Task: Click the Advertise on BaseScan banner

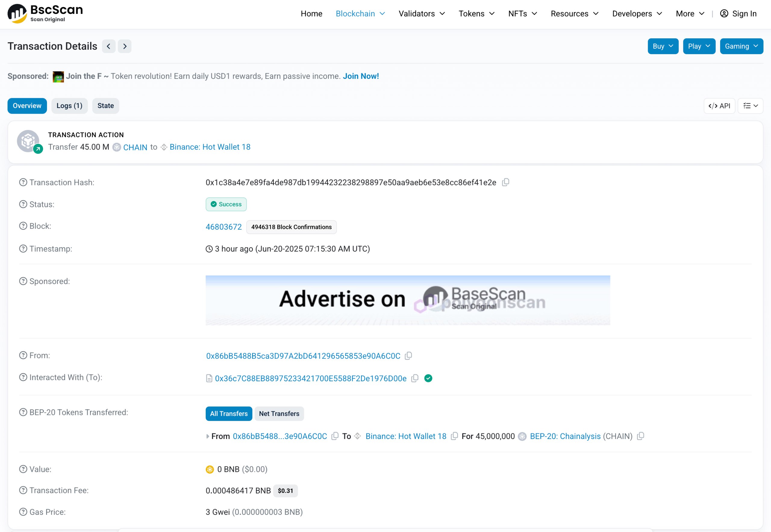Action: [408, 300]
